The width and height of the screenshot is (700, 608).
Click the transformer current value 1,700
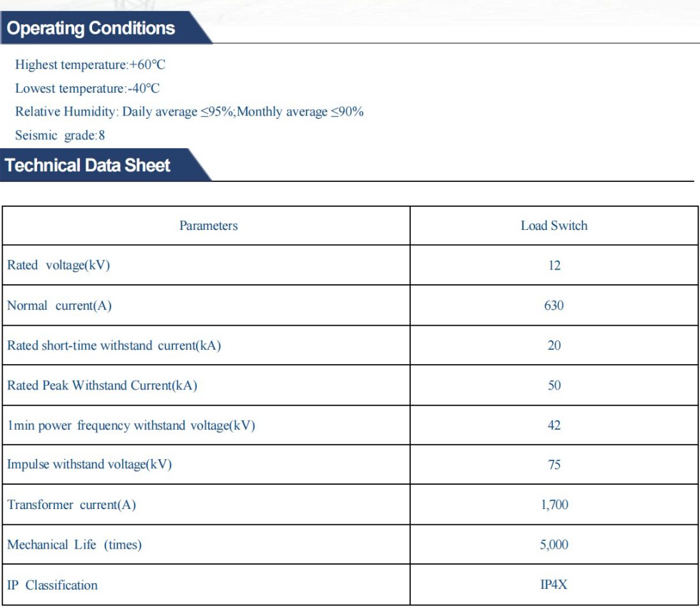tap(554, 505)
